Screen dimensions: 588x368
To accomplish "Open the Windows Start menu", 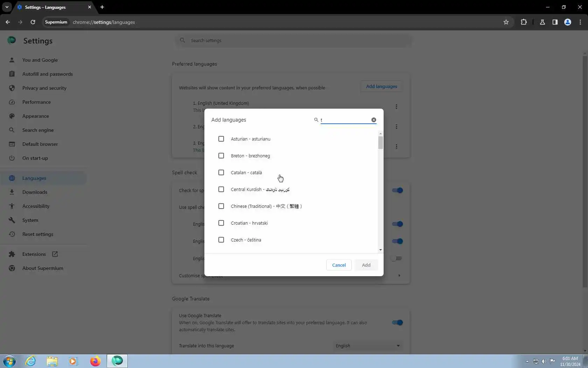I will click(9, 361).
